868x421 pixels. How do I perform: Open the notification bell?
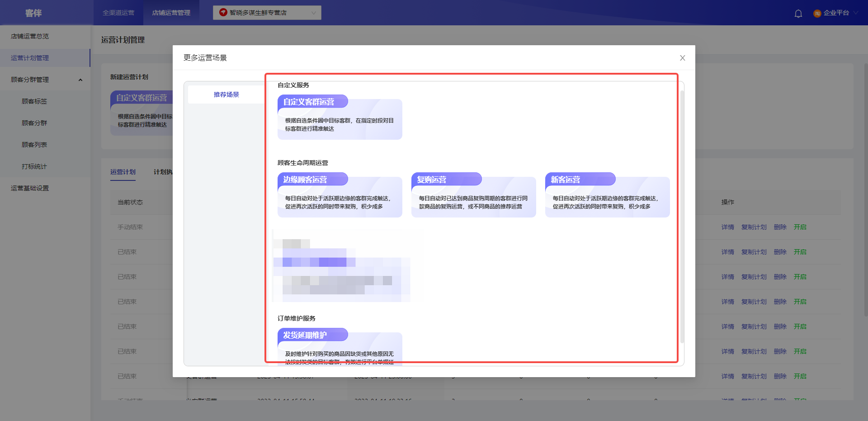798,13
